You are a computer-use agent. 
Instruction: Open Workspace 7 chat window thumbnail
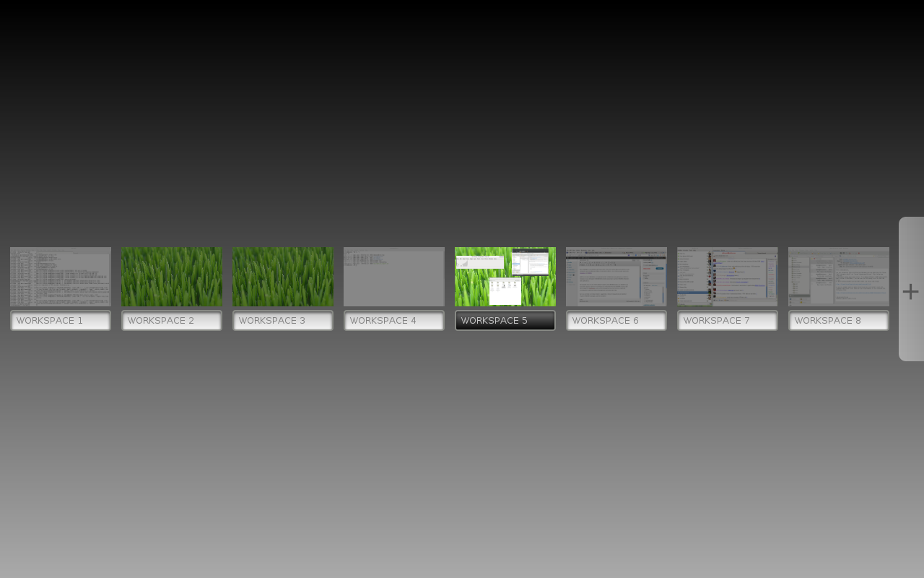pos(728,277)
